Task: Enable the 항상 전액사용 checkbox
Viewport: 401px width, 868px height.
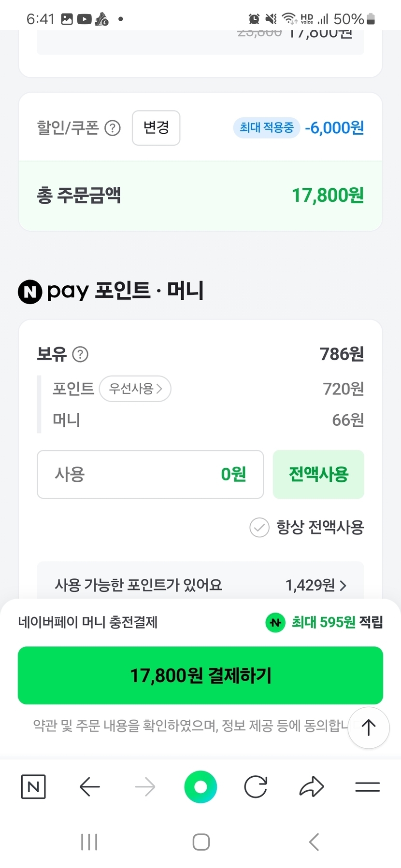Action: [x=259, y=527]
